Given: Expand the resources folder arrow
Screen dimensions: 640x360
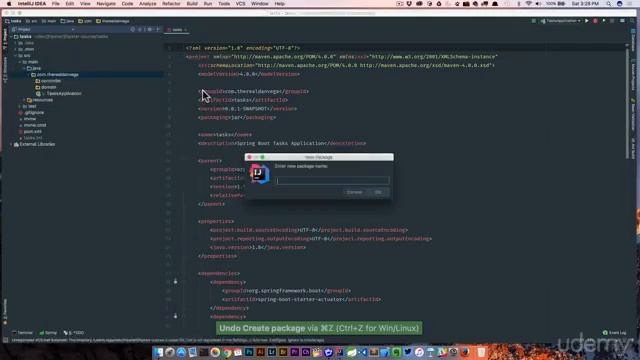Looking at the screenshot, I should pos(24,100).
